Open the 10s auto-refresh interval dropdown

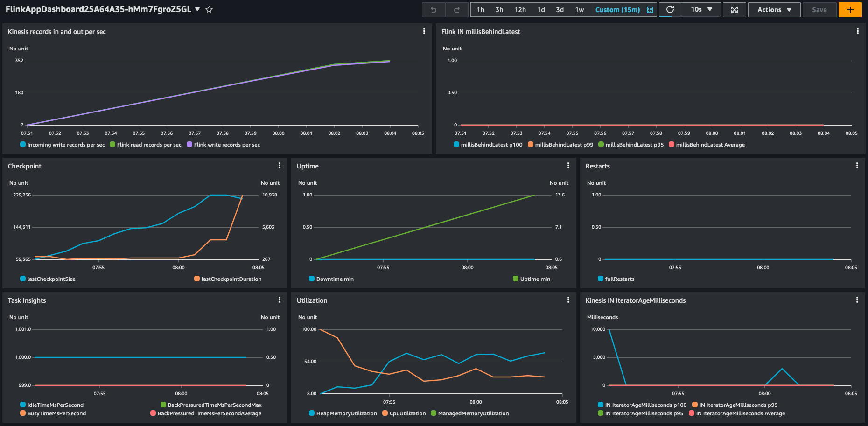(x=700, y=9)
